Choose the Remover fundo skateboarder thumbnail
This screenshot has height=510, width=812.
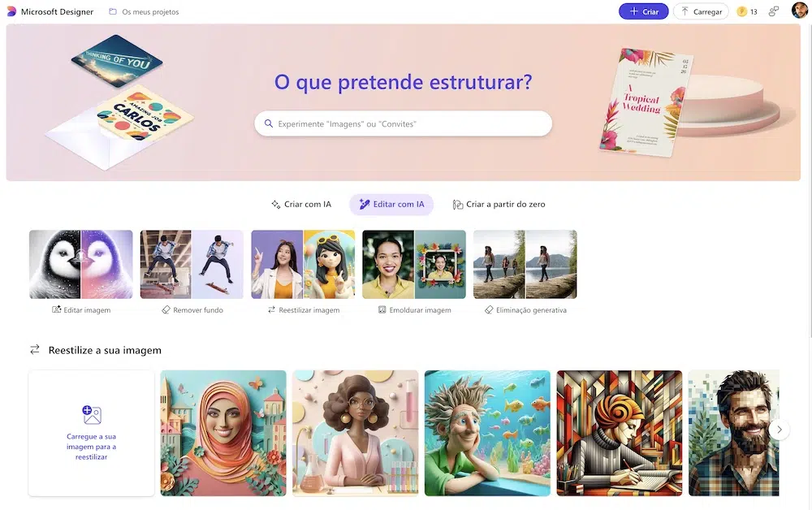192,265
